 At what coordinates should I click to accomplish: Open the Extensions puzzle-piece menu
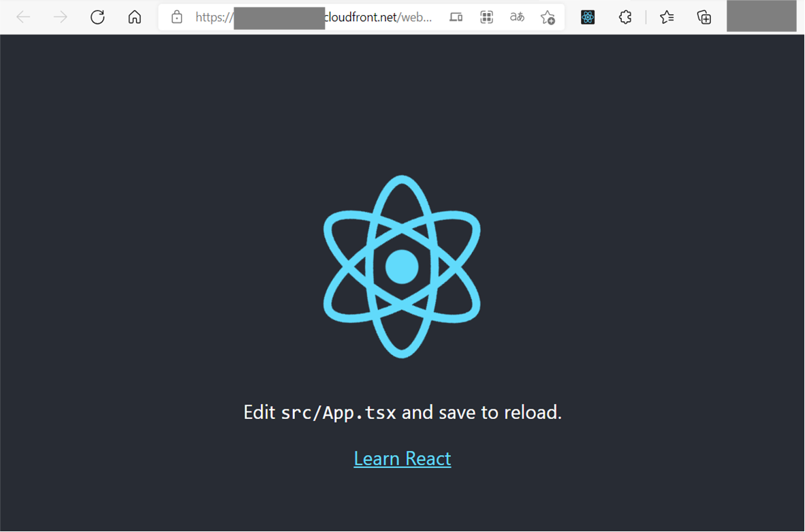click(625, 17)
